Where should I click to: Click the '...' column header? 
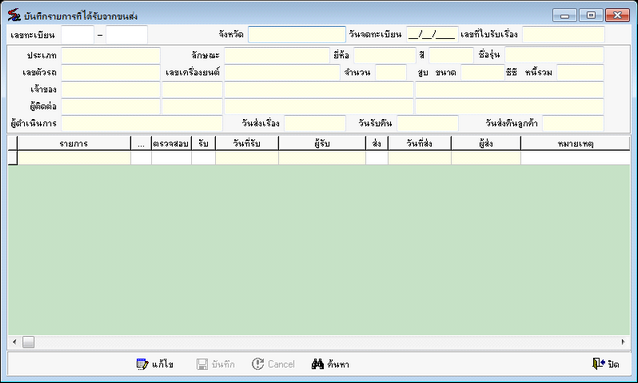[141, 143]
